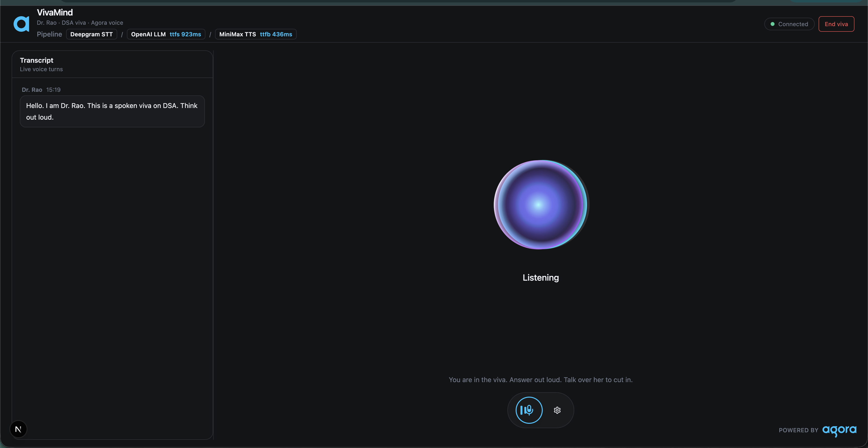Click the Pipeline label
Screen dimensions: 868x448
50,34
